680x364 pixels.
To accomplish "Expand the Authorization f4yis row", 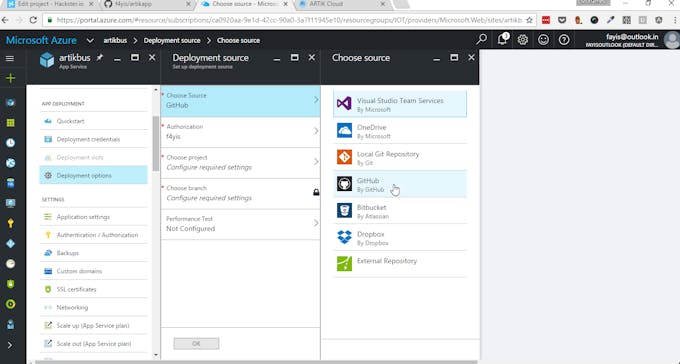I will [240, 132].
